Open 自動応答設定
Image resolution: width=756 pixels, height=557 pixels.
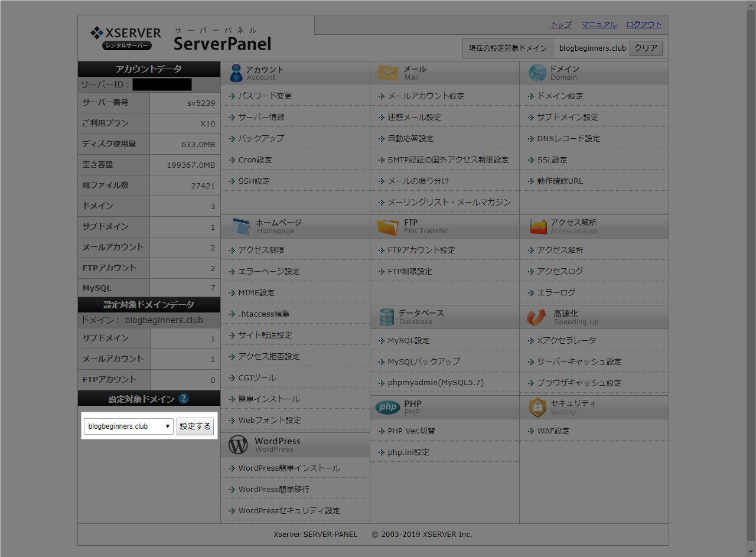click(x=410, y=138)
